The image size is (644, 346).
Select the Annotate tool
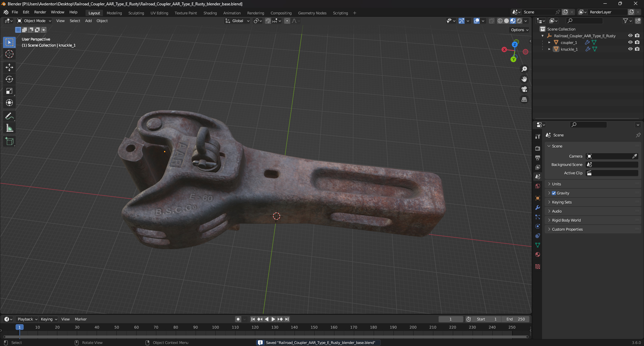click(x=9, y=116)
